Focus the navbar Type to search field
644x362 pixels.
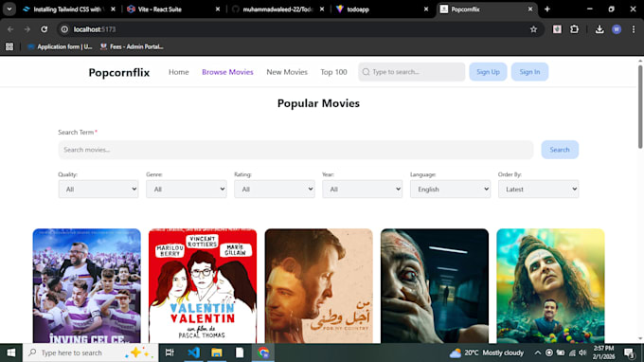[412, 72]
